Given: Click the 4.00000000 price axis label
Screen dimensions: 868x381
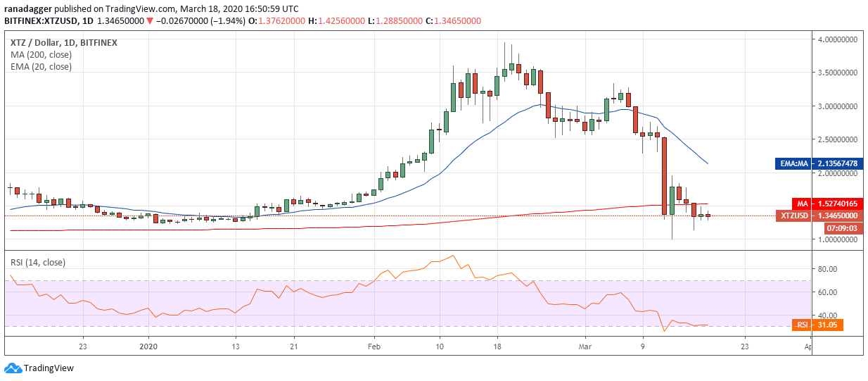Looking at the screenshot, I should click(x=836, y=40).
